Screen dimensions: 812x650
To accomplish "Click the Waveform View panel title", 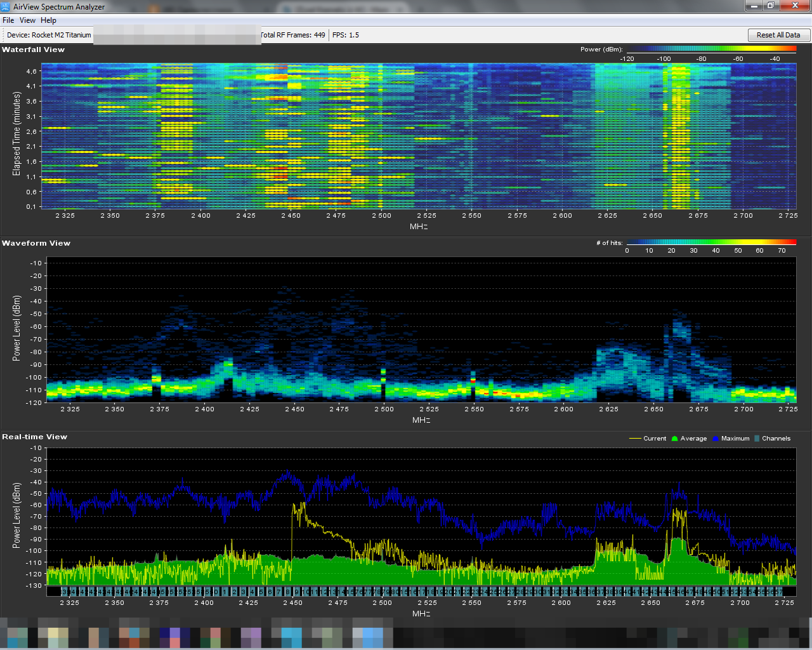I will click(36, 243).
